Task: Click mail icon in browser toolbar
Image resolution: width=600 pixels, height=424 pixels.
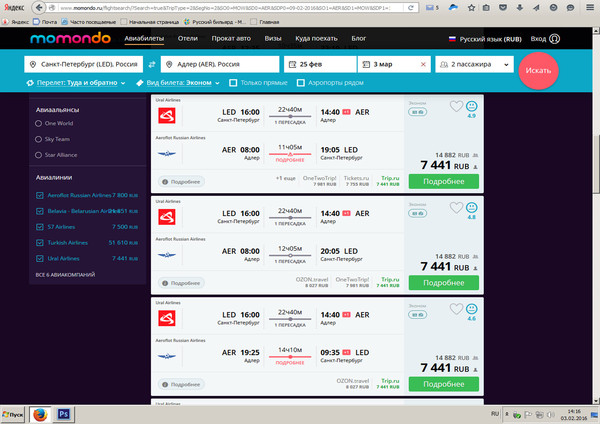Action: coord(429,8)
